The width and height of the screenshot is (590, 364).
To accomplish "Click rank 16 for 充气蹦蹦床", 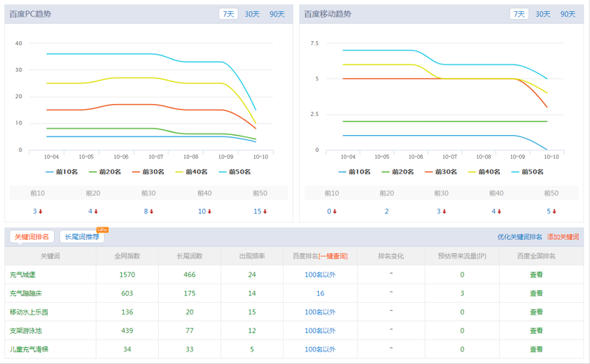I will pyautogui.click(x=320, y=293).
